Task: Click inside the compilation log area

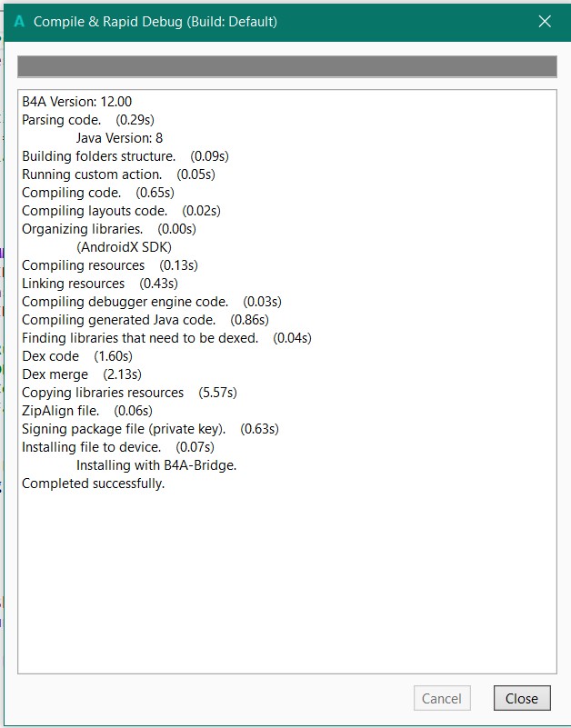Action: pyautogui.click(x=285, y=563)
